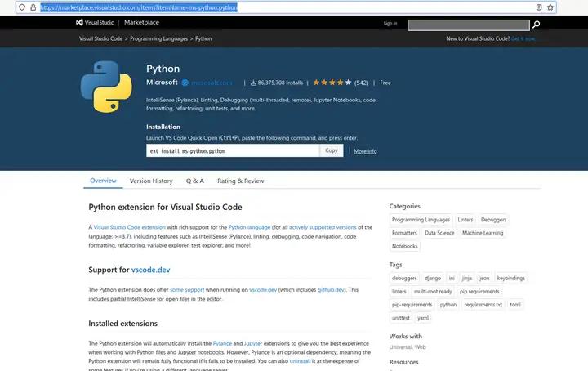Open the Python language link
Screen dimensions: 588x371
(249, 227)
